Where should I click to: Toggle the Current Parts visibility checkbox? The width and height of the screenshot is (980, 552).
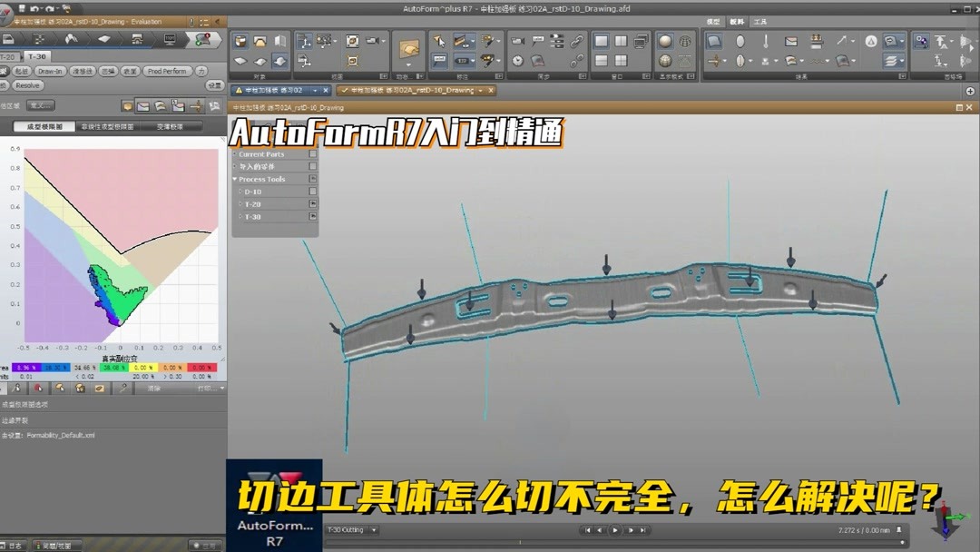[311, 154]
